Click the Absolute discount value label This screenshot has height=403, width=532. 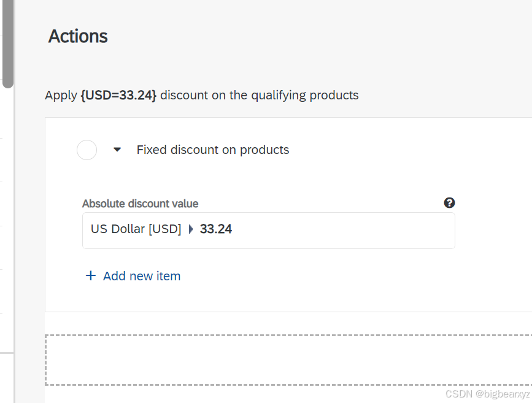pyautogui.click(x=140, y=204)
